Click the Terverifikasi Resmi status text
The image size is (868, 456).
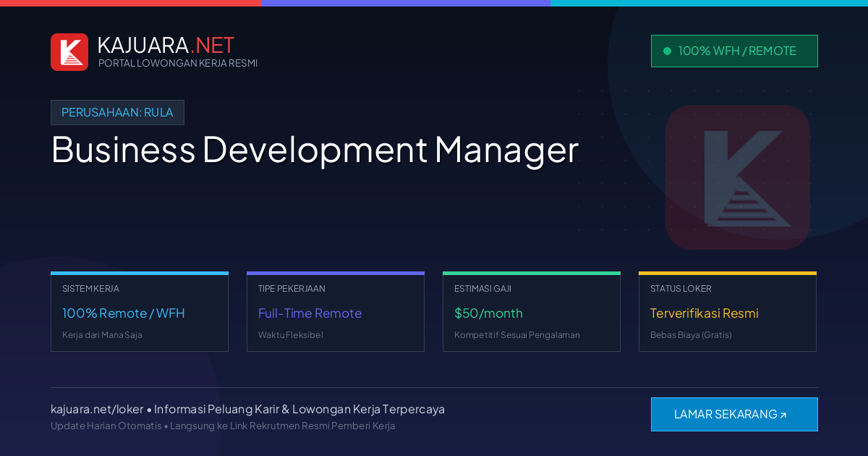click(705, 313)
